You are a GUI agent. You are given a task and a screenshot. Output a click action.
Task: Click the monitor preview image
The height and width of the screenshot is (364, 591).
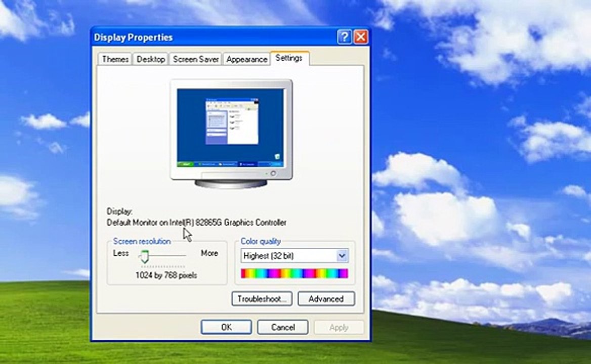click(231, 133)
